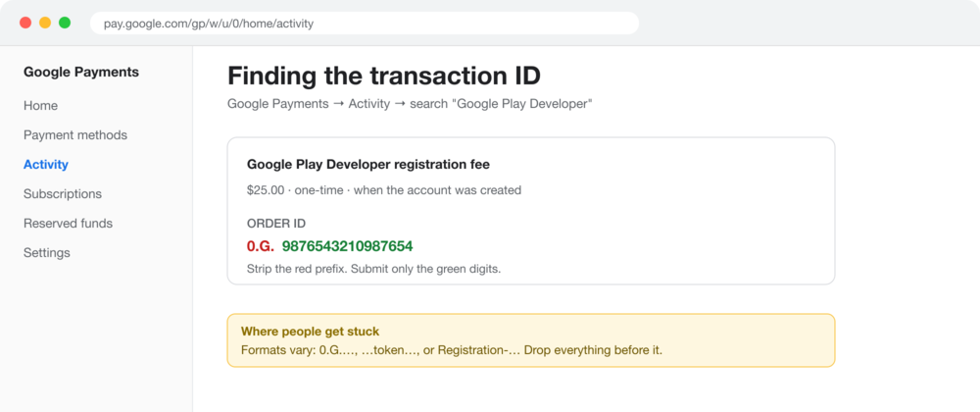Click the breadcrumb text beginning "Google Payments → Activity"
Screen dimensions: 980x412
(410, 104)
